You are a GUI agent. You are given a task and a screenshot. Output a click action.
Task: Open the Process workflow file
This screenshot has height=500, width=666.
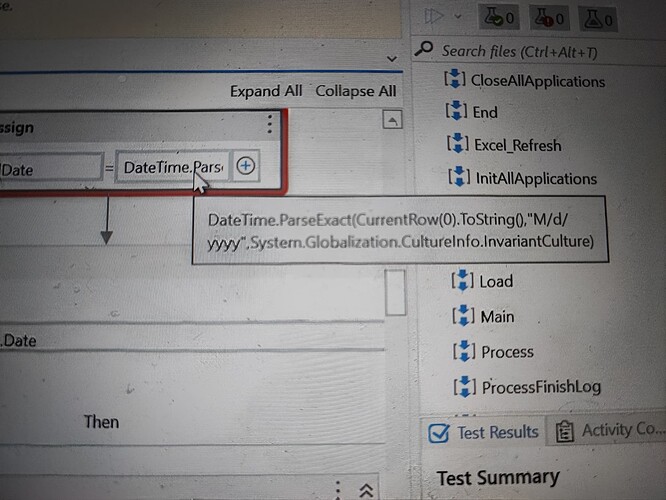point(507,352)
